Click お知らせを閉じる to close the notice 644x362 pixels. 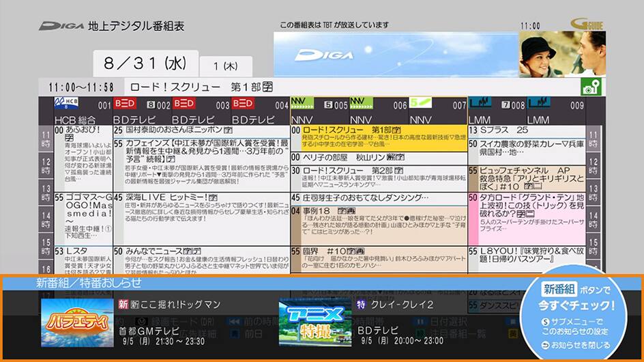click(x=576, y=346)
